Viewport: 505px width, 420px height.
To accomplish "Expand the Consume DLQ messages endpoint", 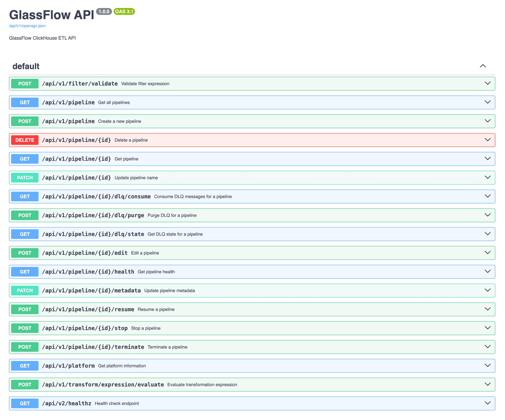I will pyautogui.click(x=488, y=196).
